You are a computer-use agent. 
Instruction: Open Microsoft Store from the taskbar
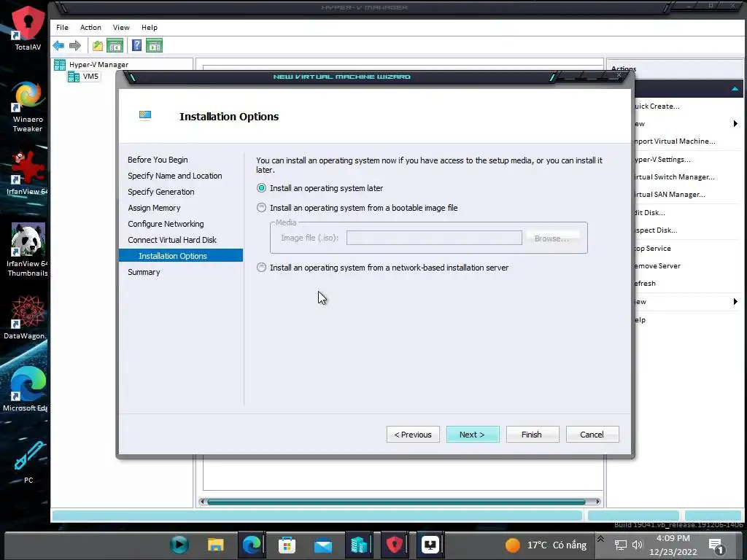tap(287, 544)
